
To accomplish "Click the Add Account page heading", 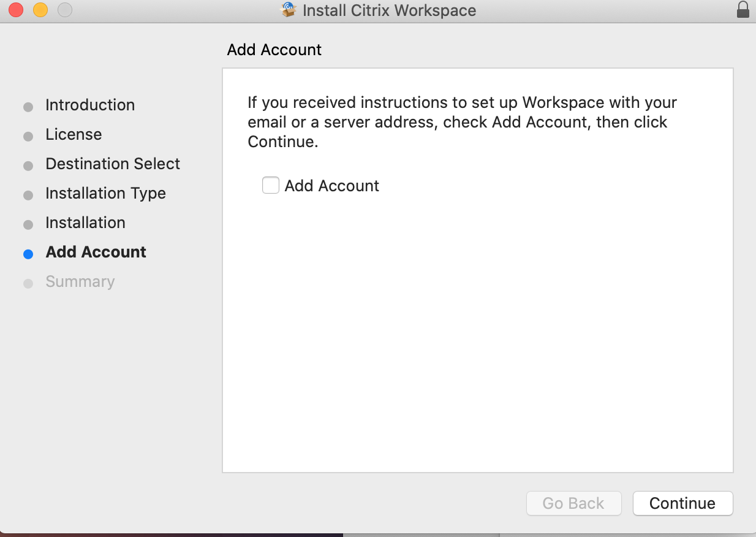I will point(274,50).
